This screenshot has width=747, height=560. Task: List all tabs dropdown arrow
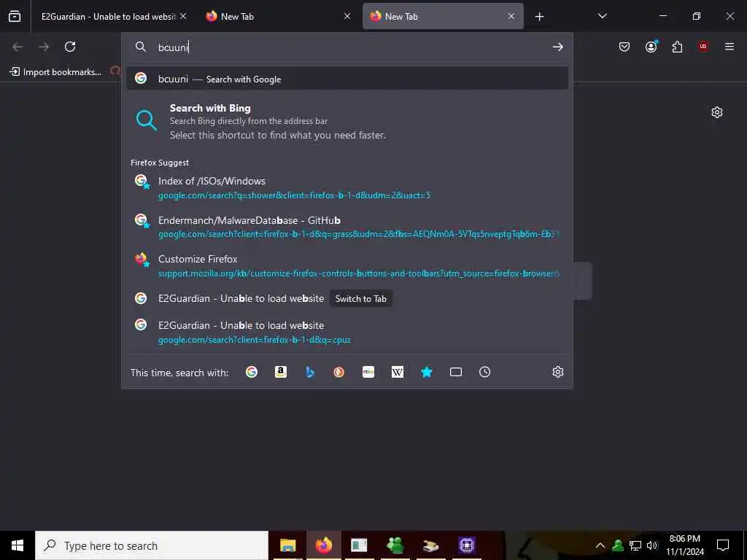point(602,16)
